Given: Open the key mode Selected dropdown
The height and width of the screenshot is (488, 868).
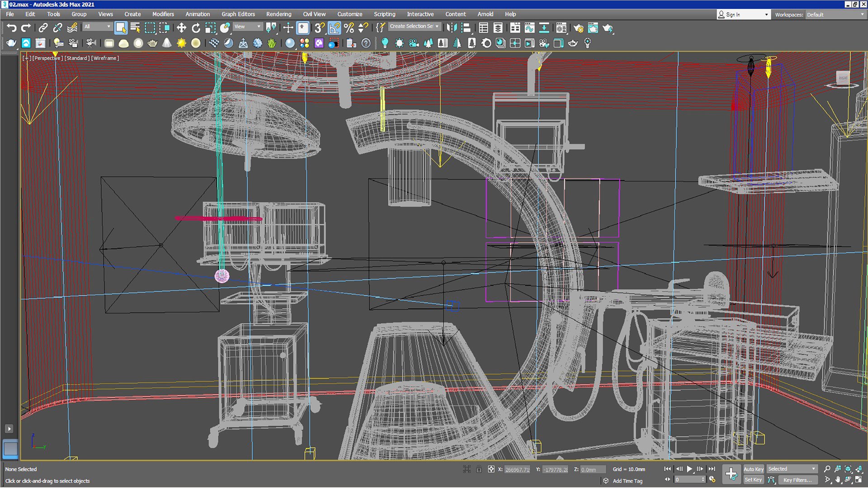Looking at the screenshot, I should [x=792, y=469].
